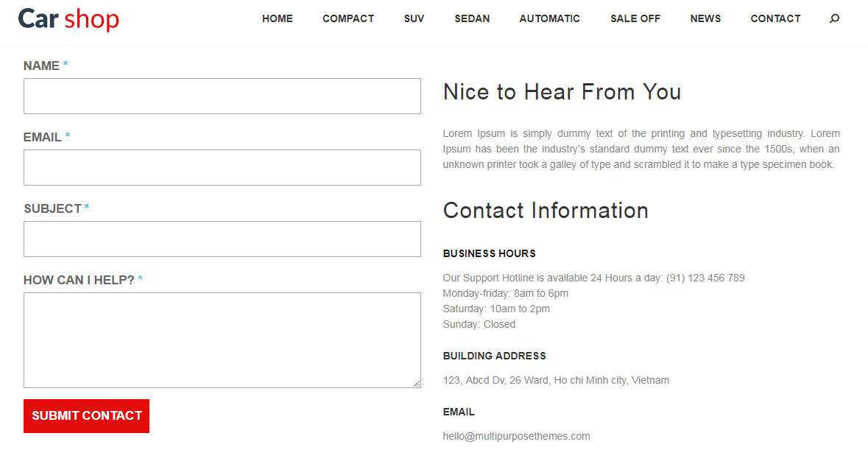Open the SALE OFF menu item
This screenshot has height=450, width=868.
[x=635, y=18]
